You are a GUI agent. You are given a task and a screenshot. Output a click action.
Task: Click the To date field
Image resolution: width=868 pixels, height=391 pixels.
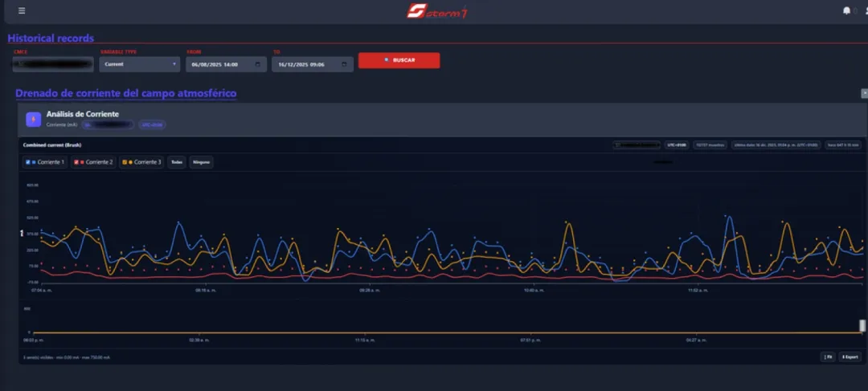[312, 64]
